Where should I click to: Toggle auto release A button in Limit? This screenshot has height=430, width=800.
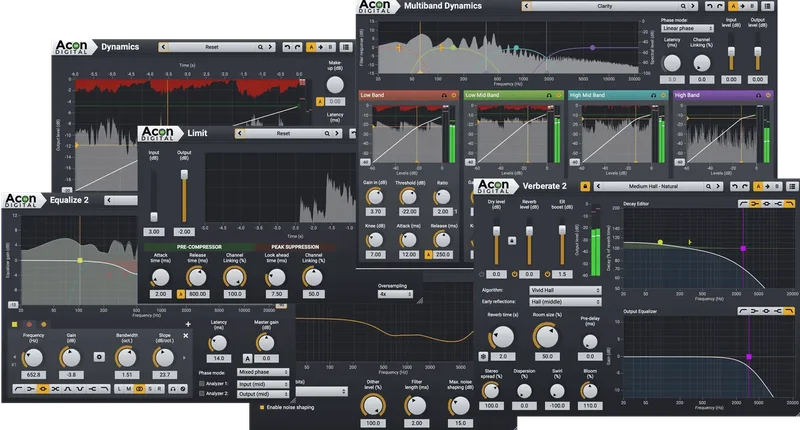[x=181, y=294]
